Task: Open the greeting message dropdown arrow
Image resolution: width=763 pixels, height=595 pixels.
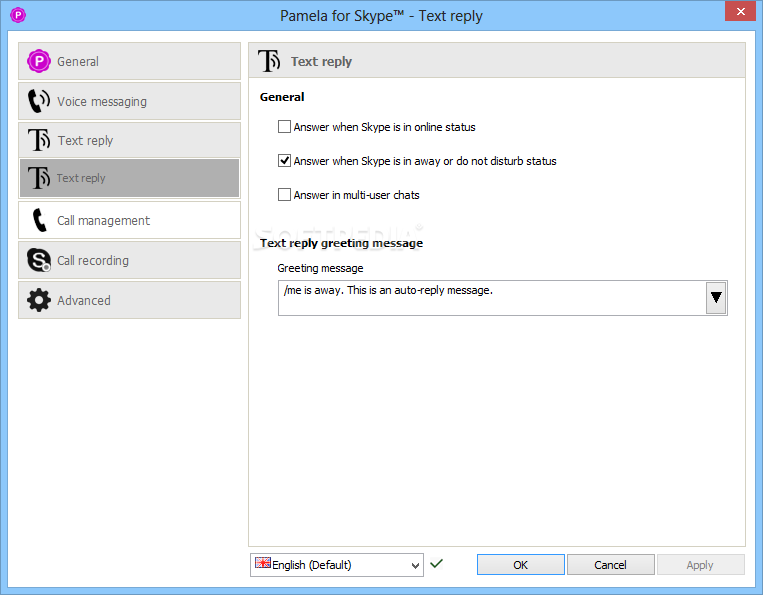Action: [716, 297]
